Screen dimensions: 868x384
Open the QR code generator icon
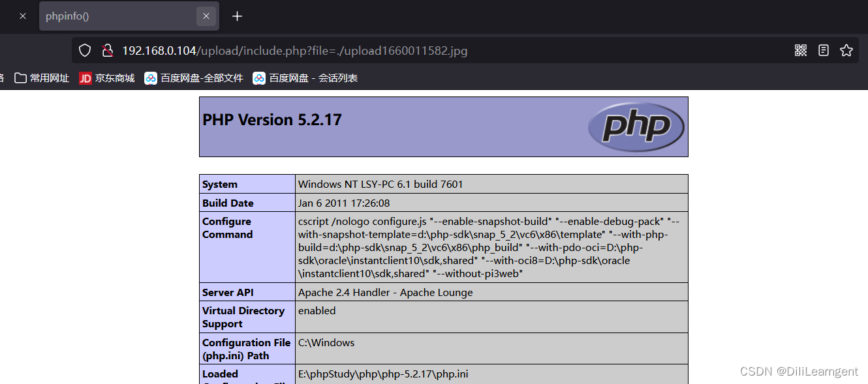pos(801,50)
